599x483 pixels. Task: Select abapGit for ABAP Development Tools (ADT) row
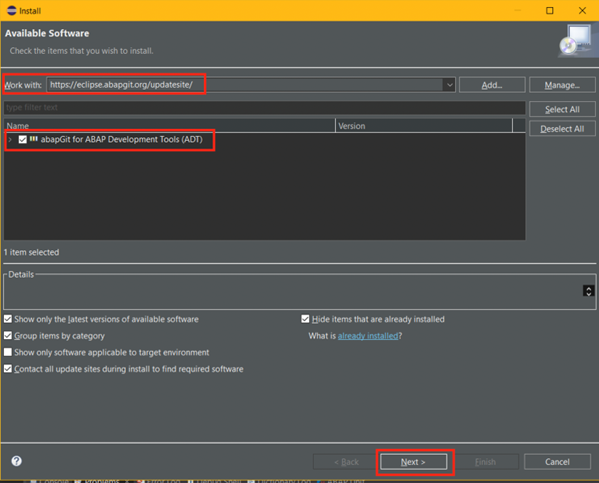click(x=264, y=139)
